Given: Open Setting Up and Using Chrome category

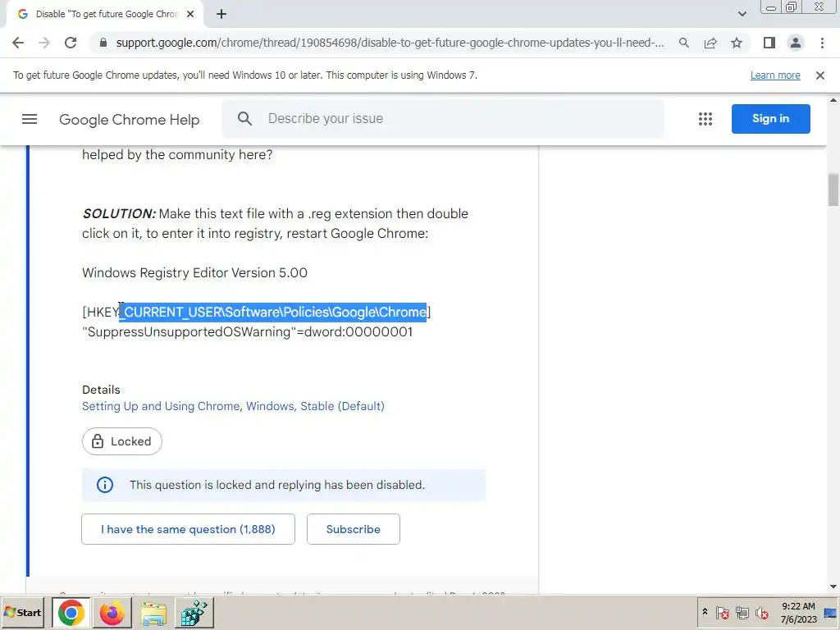Looking at the screenshot, I should tap(161, 406).
